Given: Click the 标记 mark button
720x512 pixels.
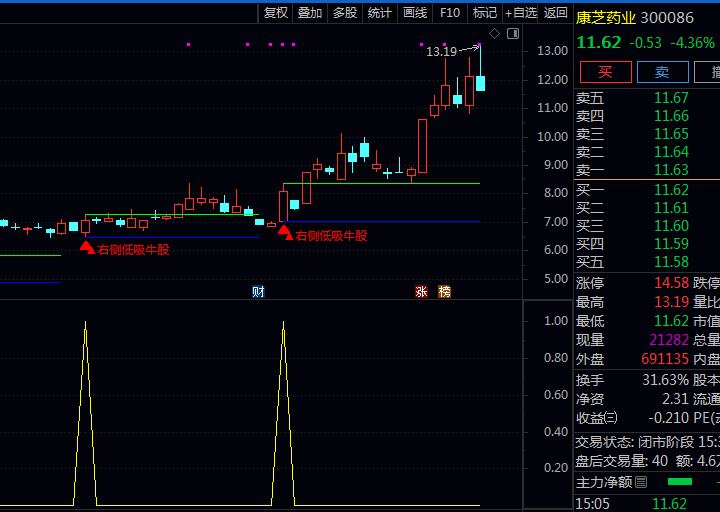Looking at the screenshot, I should pyautogui.click(x=485, y=12).
